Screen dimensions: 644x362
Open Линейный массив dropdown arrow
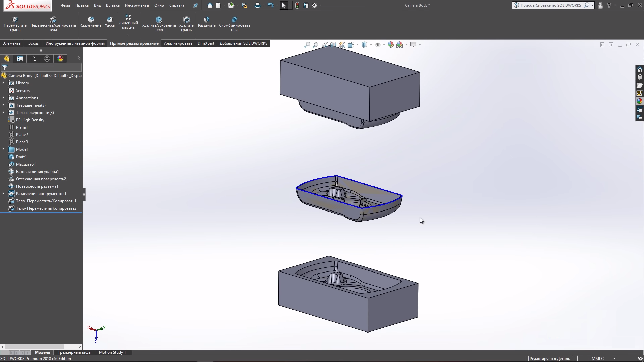coord(128,35)
